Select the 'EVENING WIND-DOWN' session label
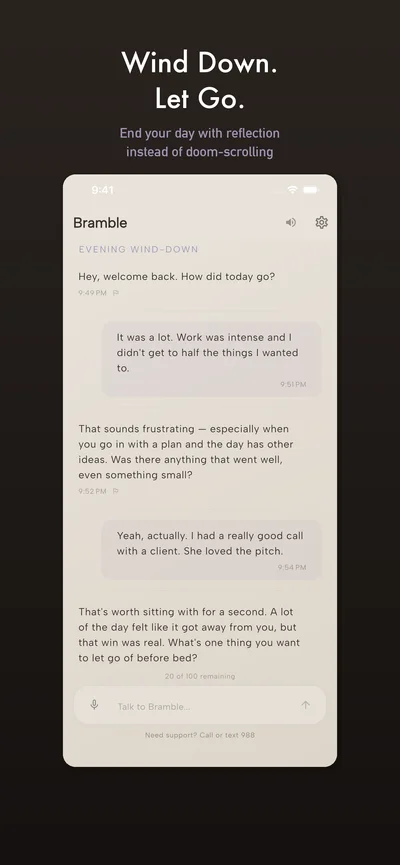 click(x=138, y=249)
